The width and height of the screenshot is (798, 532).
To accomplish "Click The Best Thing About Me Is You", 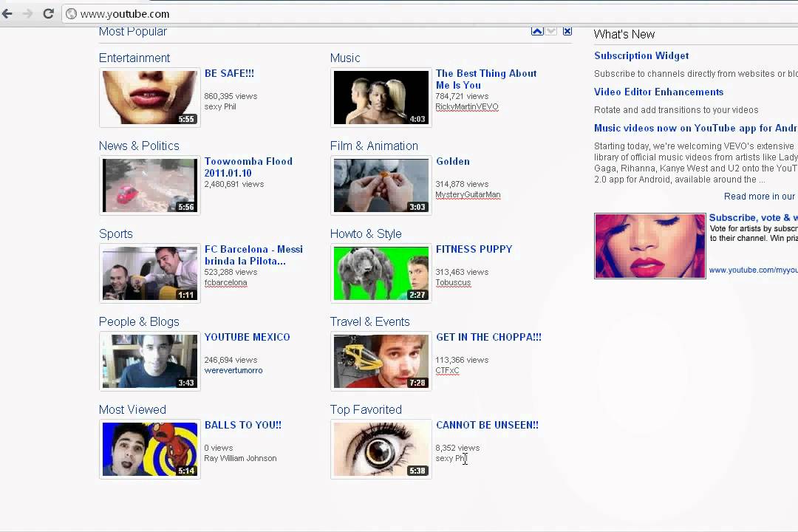I will 486,79.
